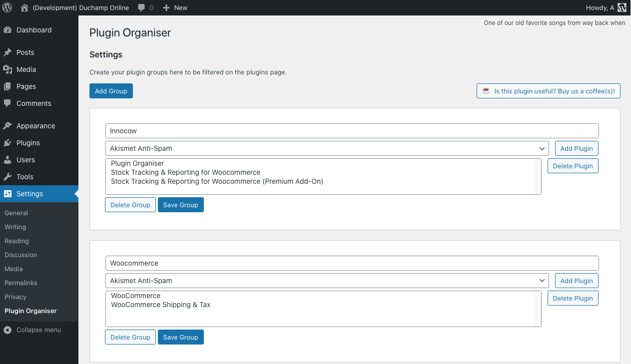Open Permalinks settings submenu
631x364 pixels.
pyautogui.click(x=21, y=283)
